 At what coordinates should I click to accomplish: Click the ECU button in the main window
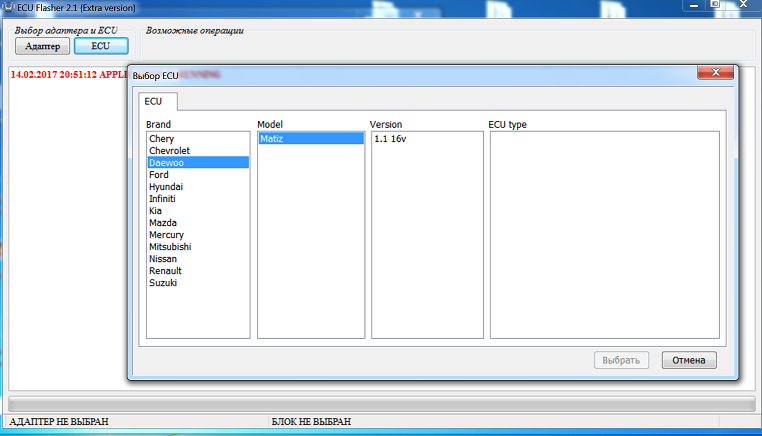click(x=101, y=46)
